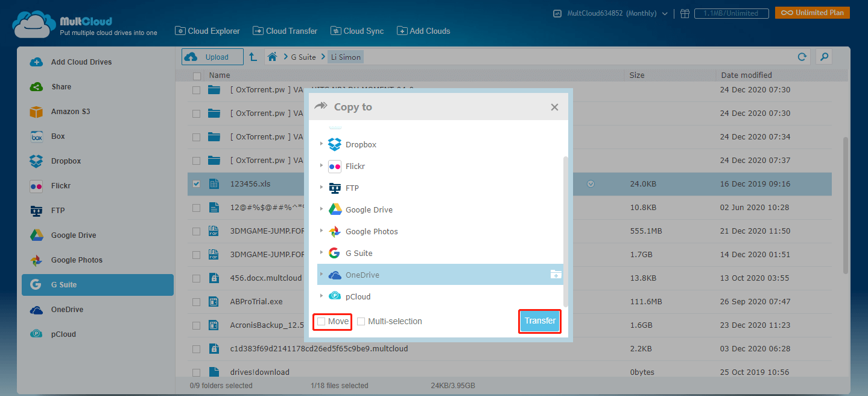Check the c1d383f69d...multcloud file checkbox

(x=197, y=349)
